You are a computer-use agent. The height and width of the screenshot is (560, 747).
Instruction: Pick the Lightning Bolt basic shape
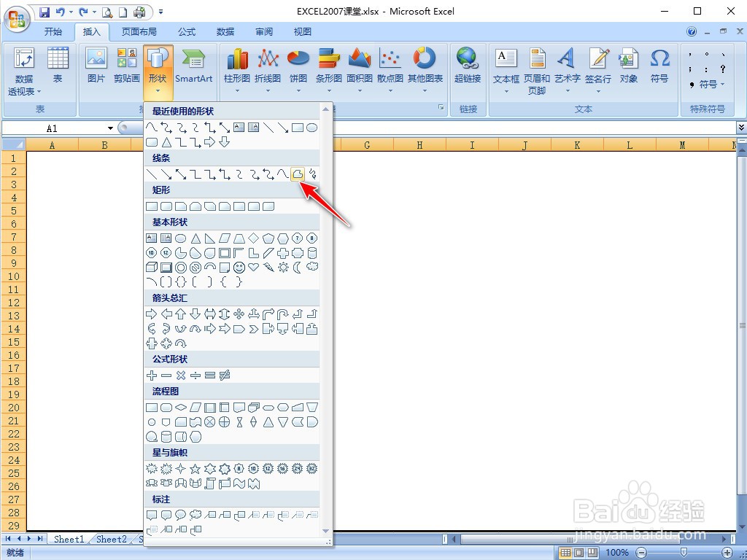point(268,267)
